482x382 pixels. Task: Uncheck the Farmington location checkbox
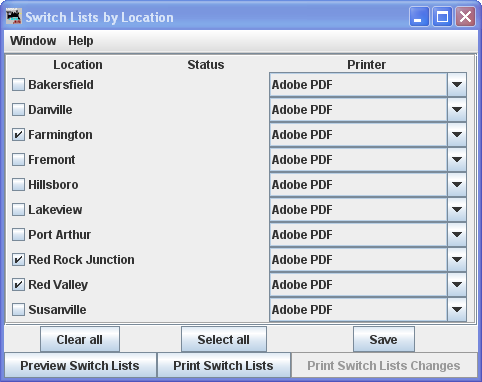point(18,135)
